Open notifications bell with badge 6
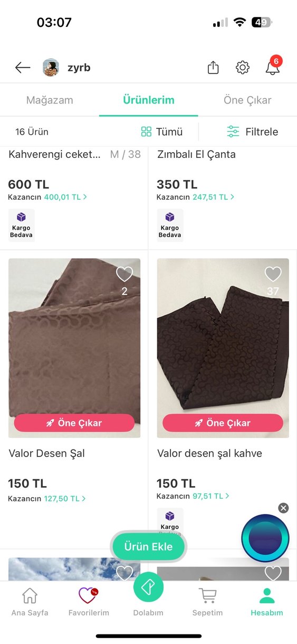297x644 pixels. tap(273, 67)
